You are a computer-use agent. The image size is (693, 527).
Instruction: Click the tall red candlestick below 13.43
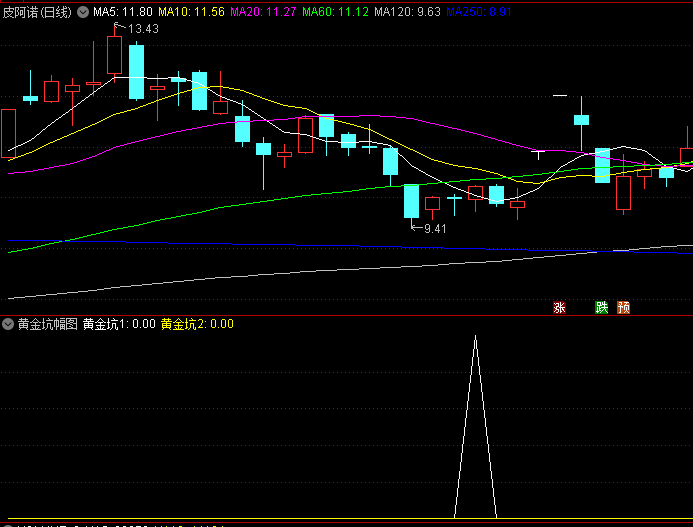[x=114, y=55]
